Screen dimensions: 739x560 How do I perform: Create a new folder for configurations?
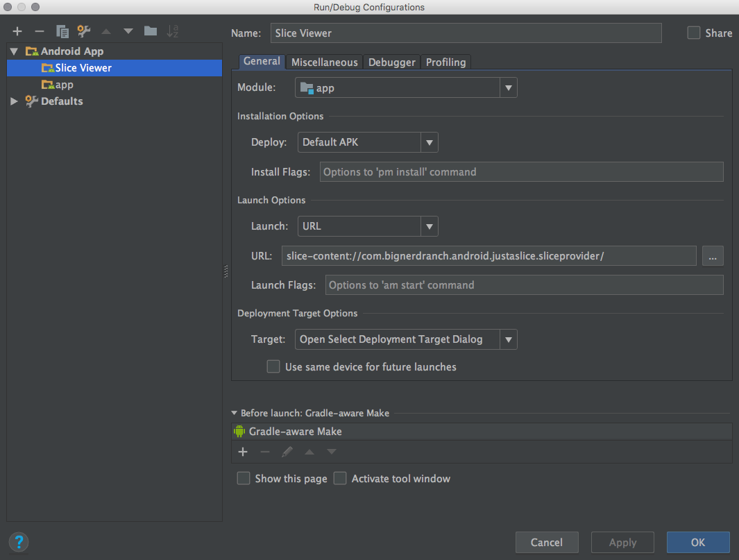(151, 31)
